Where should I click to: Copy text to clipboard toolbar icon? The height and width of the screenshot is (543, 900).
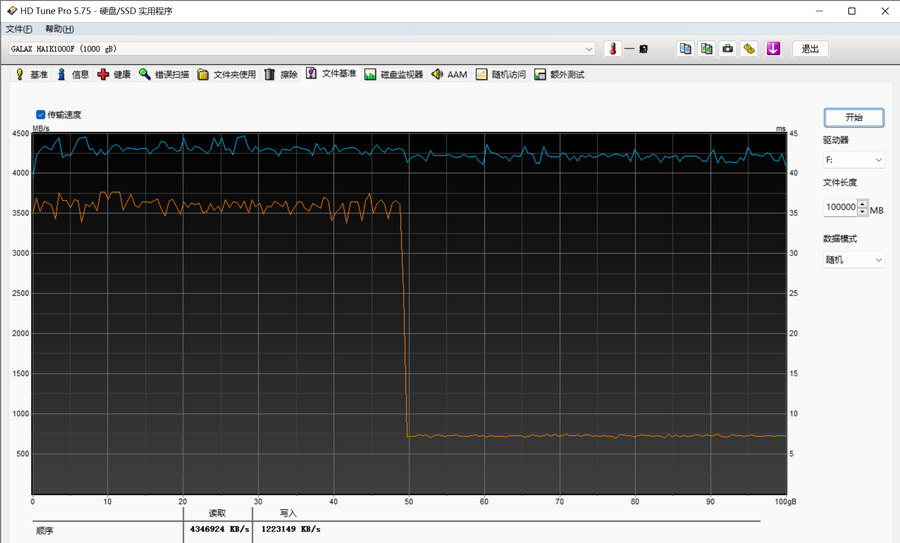tap(685, 49)
